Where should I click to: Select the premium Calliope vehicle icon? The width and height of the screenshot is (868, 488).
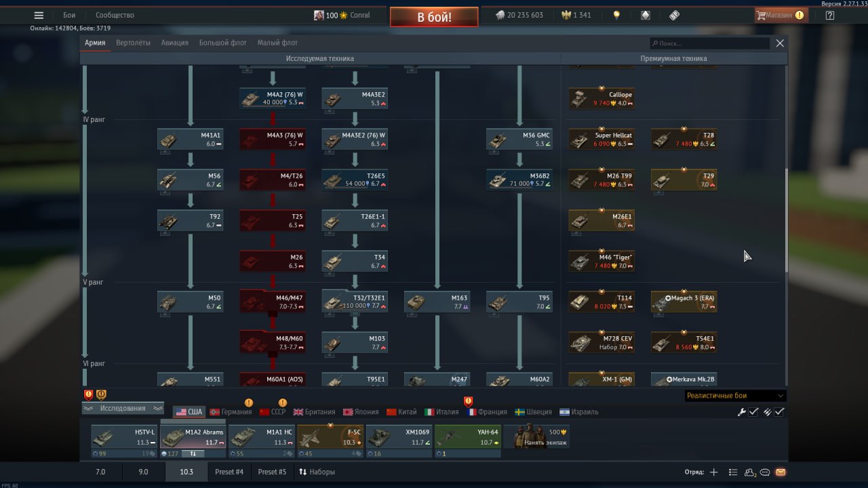(x=579, y=99)
